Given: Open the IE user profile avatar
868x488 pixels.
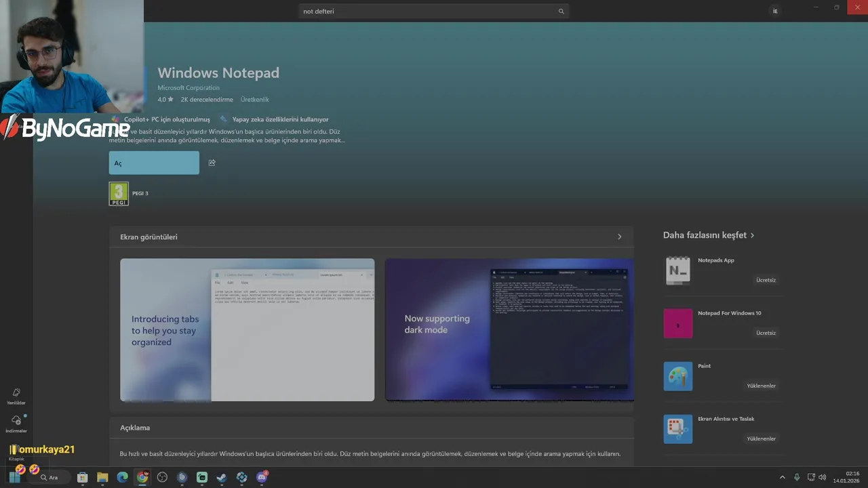Looking at the screenshot, I should (x=775, y=11).
